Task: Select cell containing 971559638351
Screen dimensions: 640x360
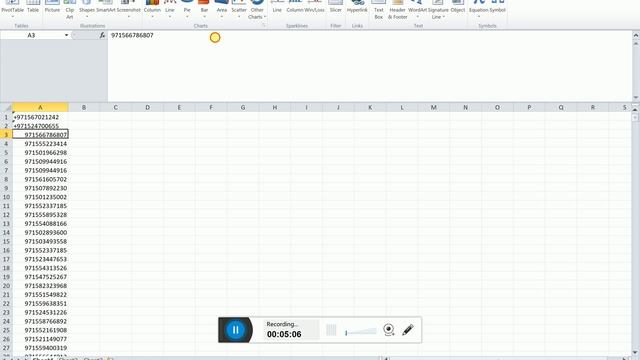Action: (x=40, y=304)
